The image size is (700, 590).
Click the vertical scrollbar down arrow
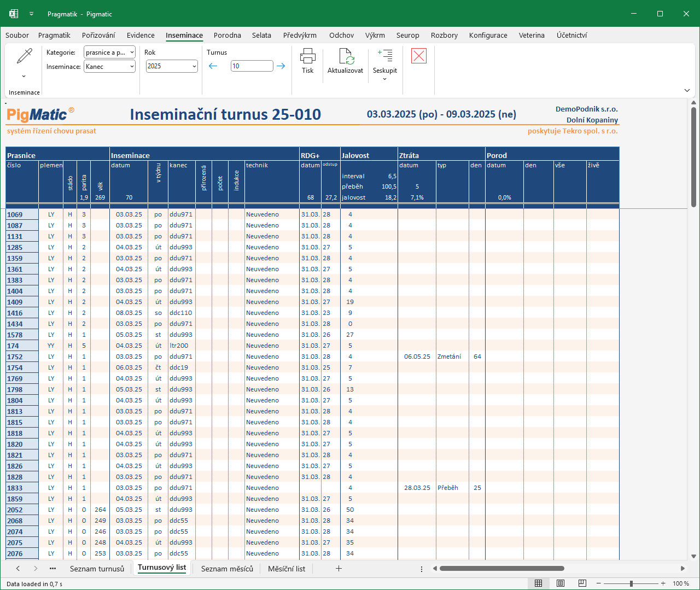[693, 556]
